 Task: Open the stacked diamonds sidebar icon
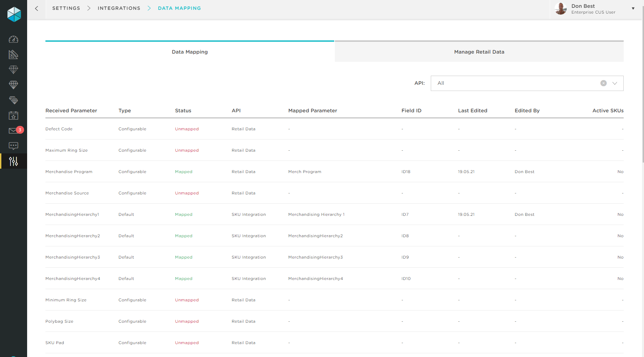click(x=14, y=100)
